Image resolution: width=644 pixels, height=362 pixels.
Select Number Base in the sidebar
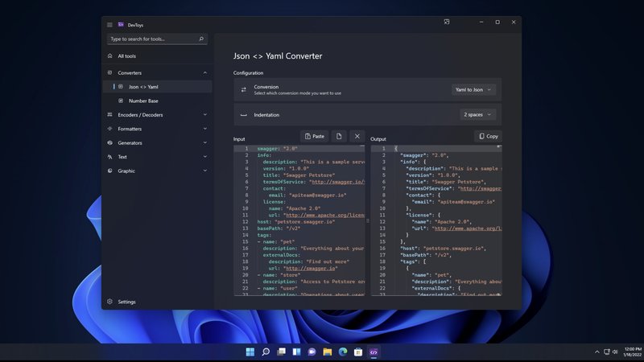143,101
